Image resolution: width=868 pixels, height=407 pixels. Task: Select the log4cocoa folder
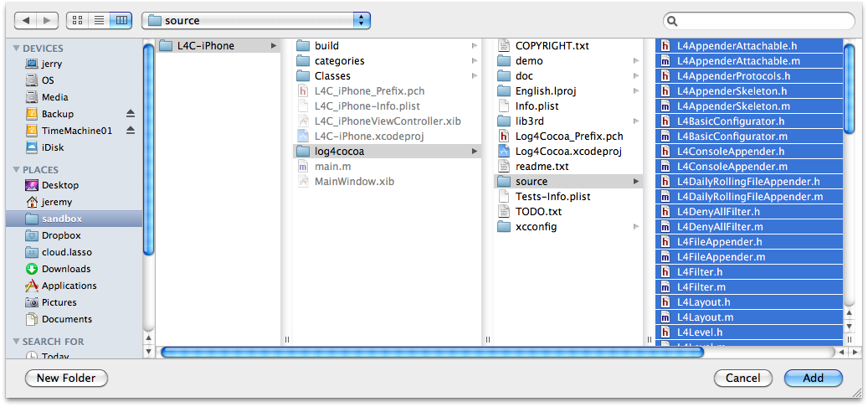[x=387, y=152]
